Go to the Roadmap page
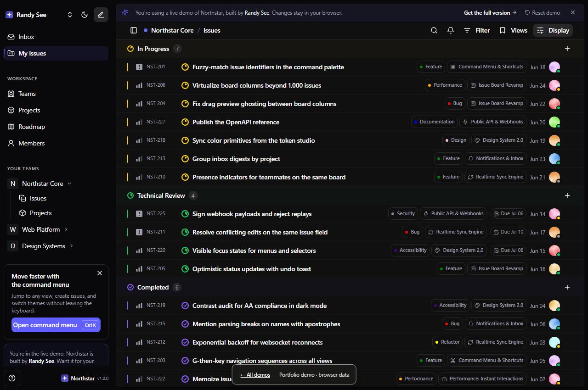Image resolution: width=588 pixels, height=390 pixels. [x=56, y=127]
